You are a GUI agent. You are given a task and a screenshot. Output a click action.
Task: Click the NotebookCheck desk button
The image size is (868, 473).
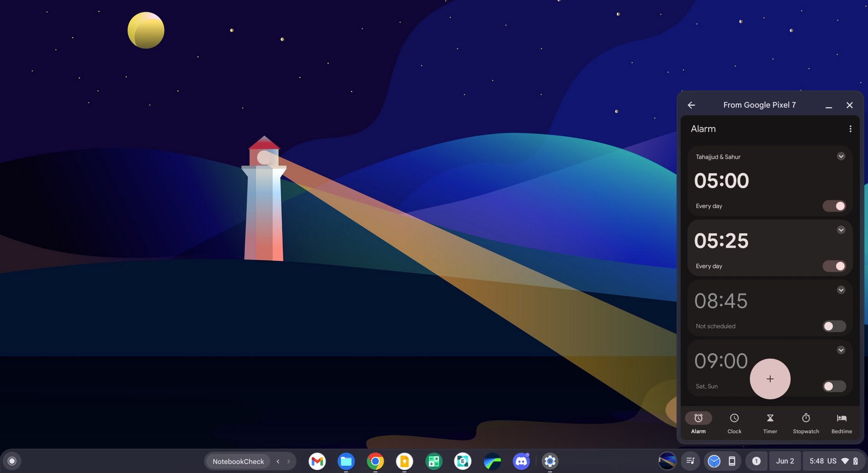click(238, 461)
